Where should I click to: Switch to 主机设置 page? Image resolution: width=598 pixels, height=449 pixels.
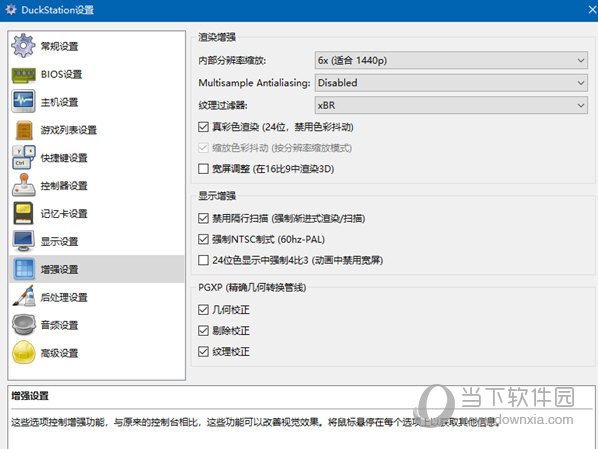point(59,102)
